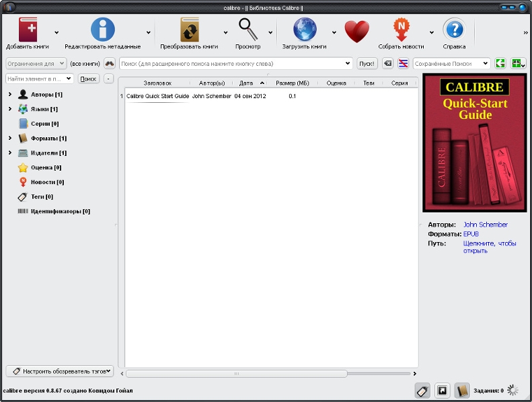Click the green plus save search icon
This screenshot has width=532, height=402.
[x=518, y=63]
